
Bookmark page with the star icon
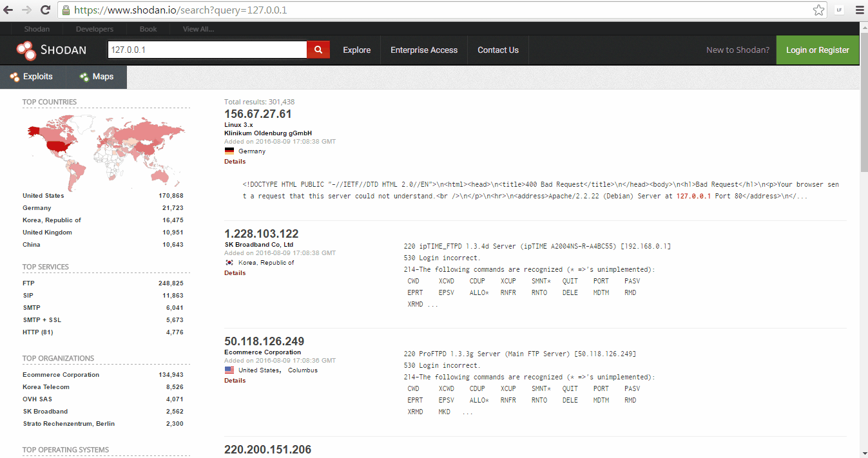pos(818,10)
